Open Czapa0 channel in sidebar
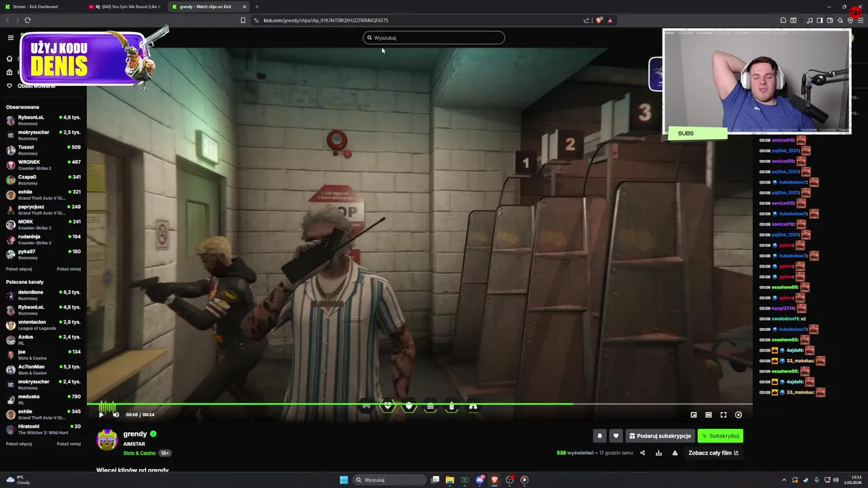 [x=43, y=180]
